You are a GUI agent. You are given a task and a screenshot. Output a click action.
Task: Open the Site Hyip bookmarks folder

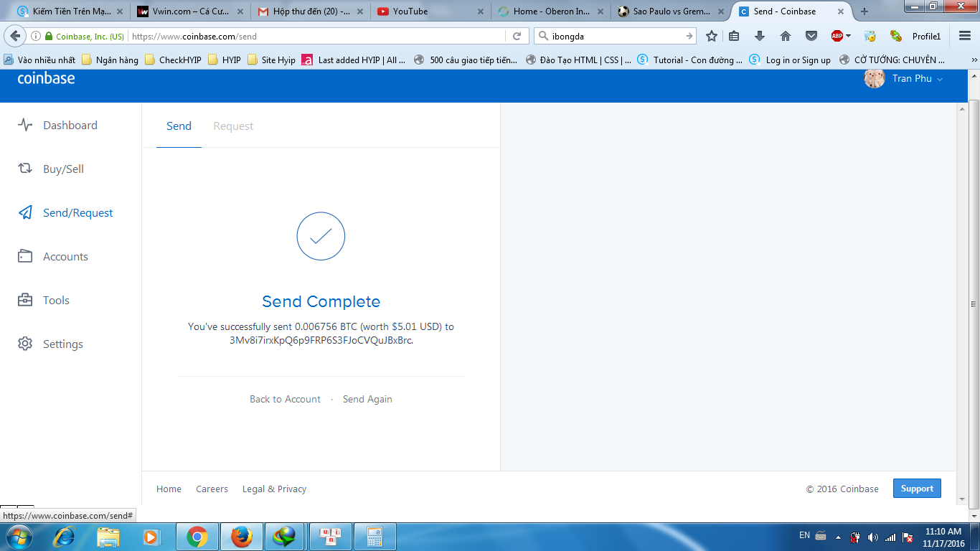[271, 60]
